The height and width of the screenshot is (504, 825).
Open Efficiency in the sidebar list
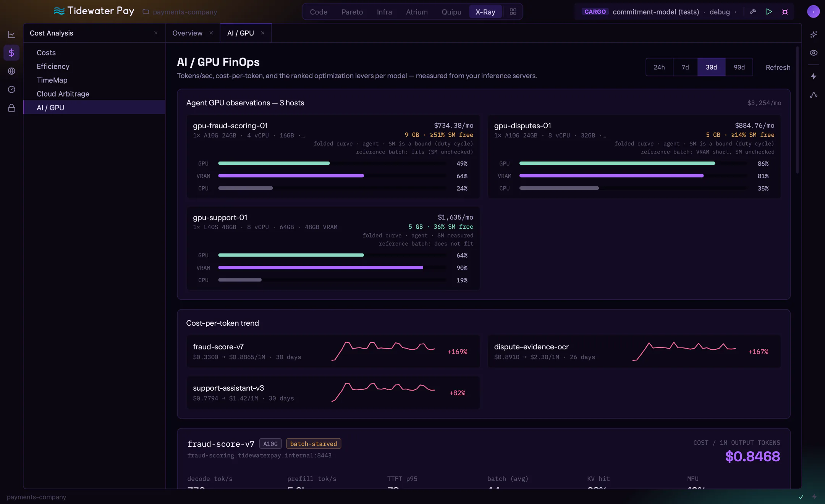(x=94, y=66)
